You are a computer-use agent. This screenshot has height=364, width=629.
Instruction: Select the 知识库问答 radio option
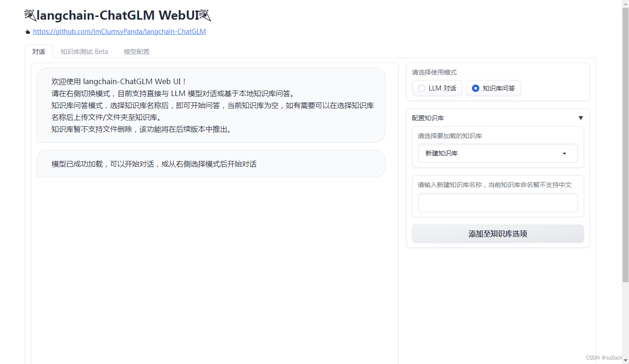(493, 88)
